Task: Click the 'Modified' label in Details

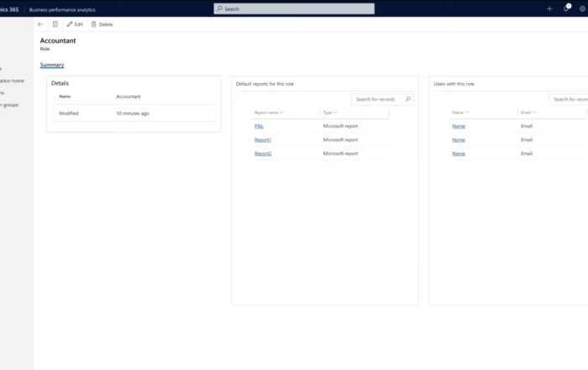Action: (69, 113)
